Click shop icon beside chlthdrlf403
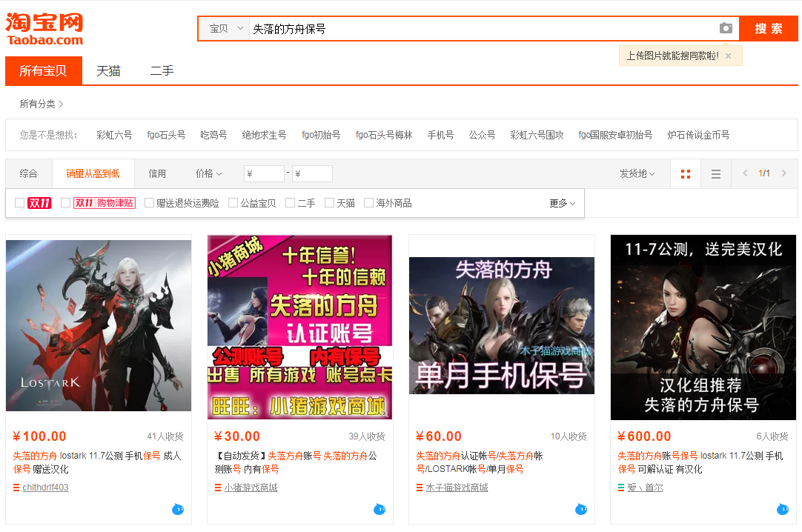The image size is (802, 532). point(16,488)
